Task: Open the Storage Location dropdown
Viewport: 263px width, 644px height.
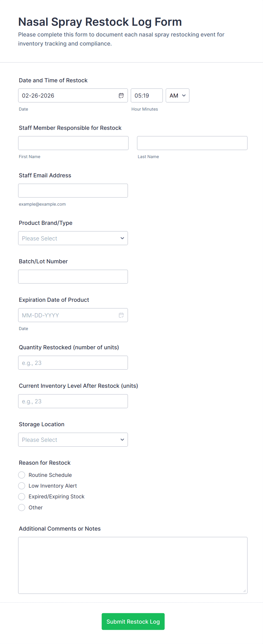Action: 73,440
